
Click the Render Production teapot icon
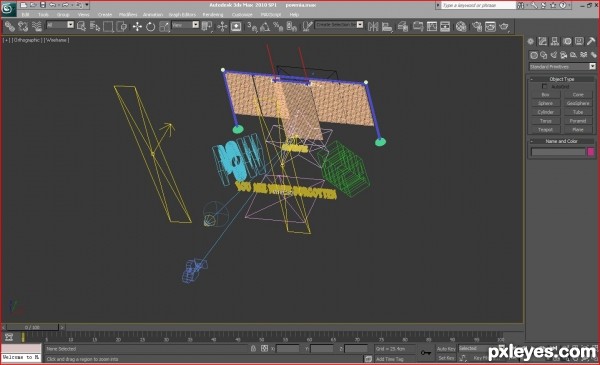504,26
